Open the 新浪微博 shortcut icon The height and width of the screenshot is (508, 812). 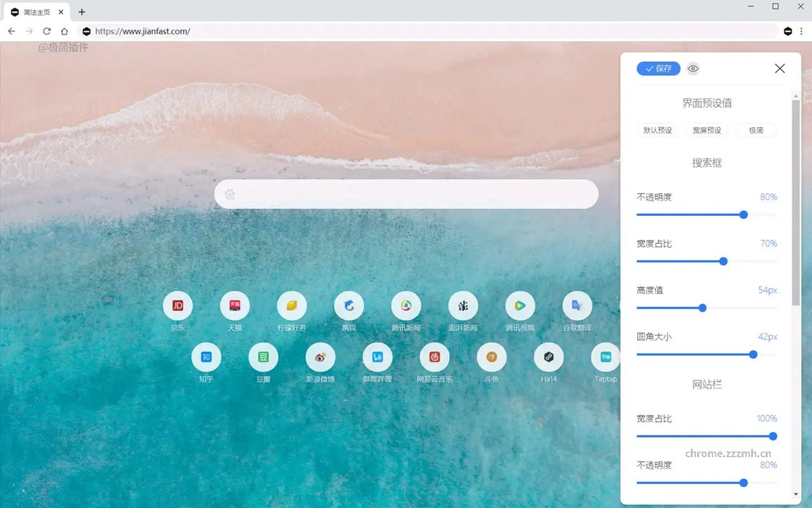click(320, 357)
